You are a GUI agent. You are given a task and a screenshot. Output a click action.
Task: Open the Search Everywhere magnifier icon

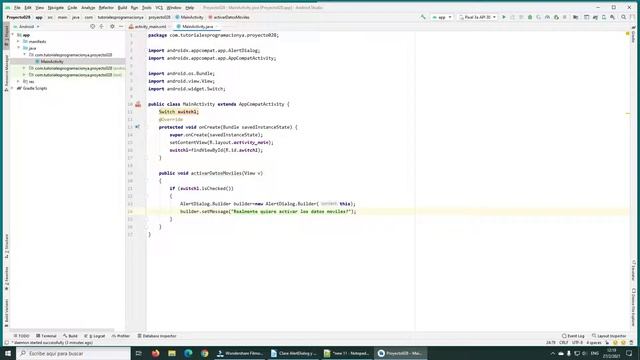click(x=623, y=17)
